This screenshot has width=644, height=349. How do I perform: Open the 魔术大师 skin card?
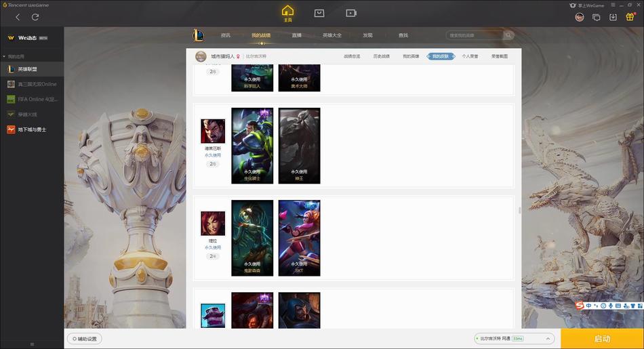pyautogui.click(x=300, y=78)
